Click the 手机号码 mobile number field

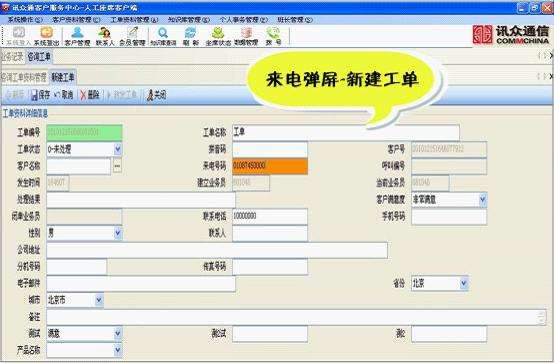pos(449,216)
